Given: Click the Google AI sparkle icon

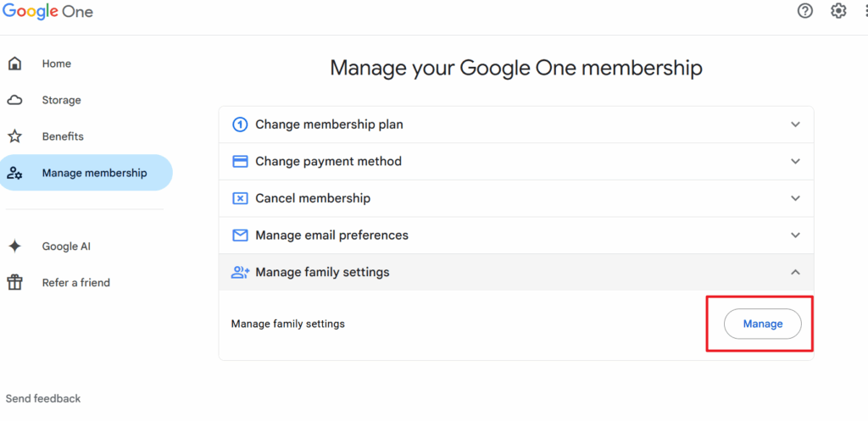Looking at the screenshot, I should 14,247.
